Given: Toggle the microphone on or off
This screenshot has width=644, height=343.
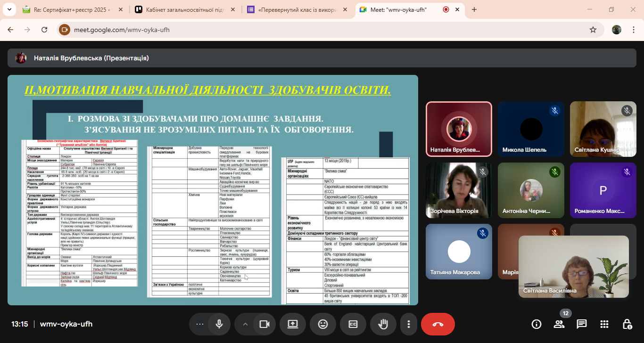Looking at the screenshot, I should (219, 324).
